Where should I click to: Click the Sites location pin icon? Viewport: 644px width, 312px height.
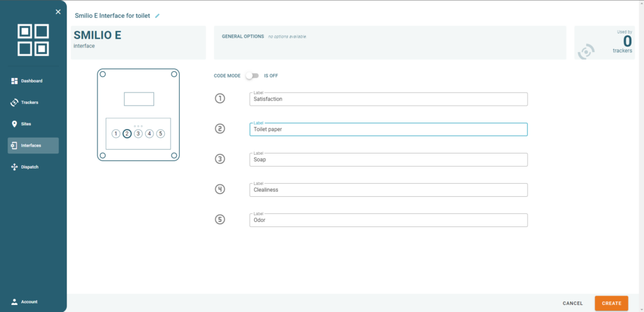14,124
